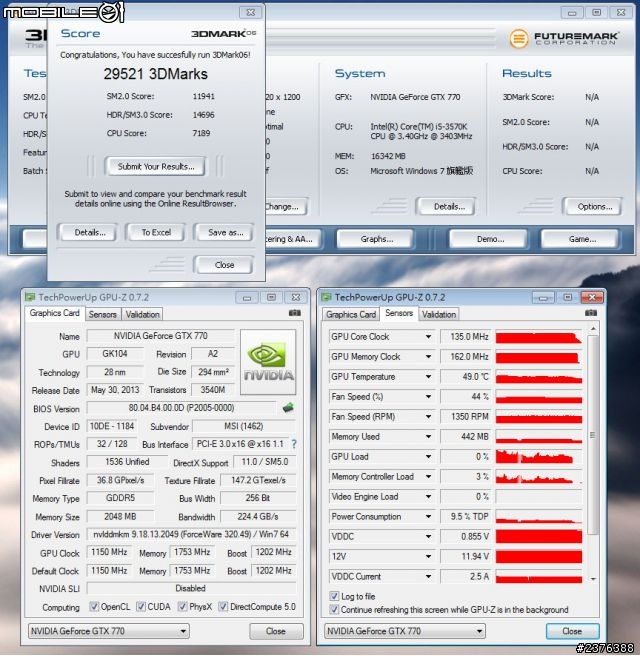The height and width of the screenshot is (656, 640).
Task: Click the Futuremark Corporation logo
Action: click(x=564, y=38)
